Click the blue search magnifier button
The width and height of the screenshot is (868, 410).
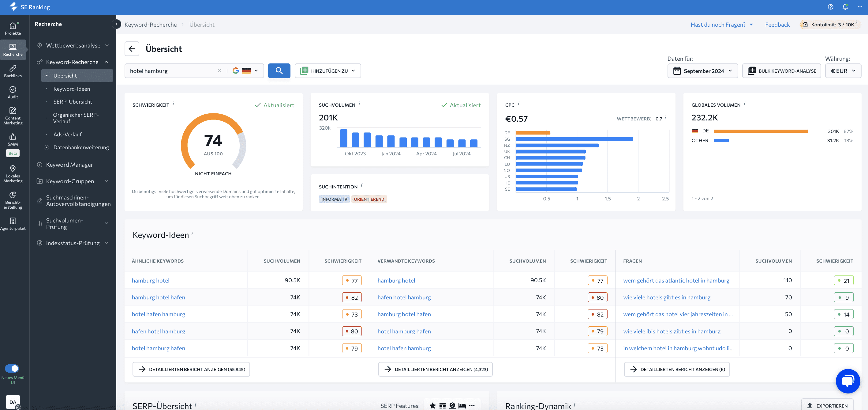pyautogui.click(x=279, y=71)
